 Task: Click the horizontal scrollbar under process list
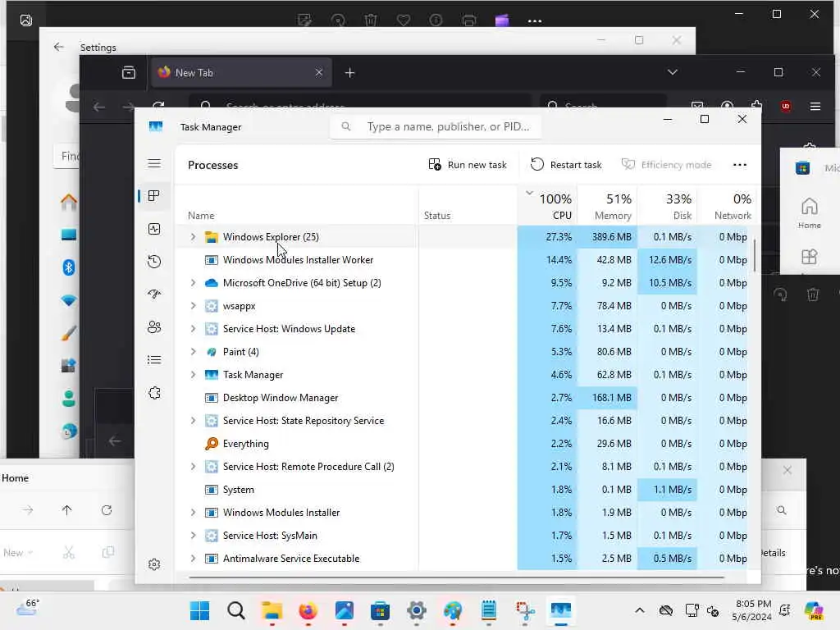pyautogui.click(x=456, y=577)
